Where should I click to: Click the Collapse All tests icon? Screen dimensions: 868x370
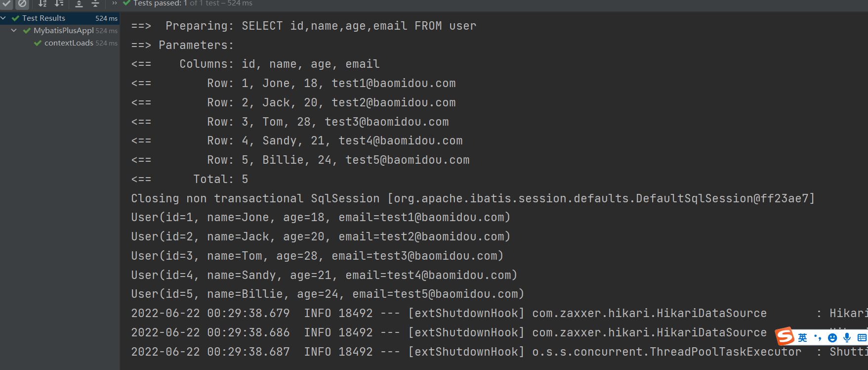95,3
